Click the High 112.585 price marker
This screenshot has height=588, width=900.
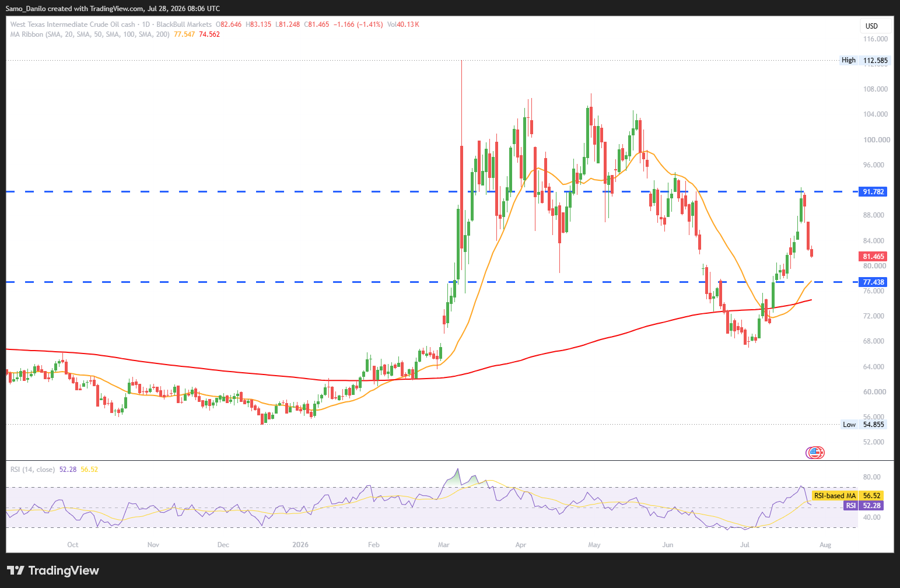(864, 60)
